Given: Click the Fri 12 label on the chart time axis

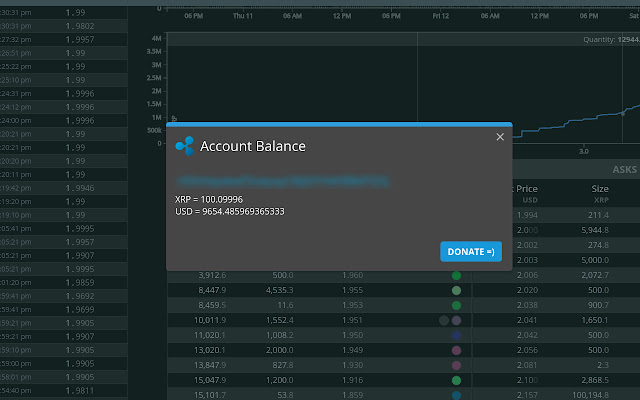Looking at the screenshot, I should 441,16.
